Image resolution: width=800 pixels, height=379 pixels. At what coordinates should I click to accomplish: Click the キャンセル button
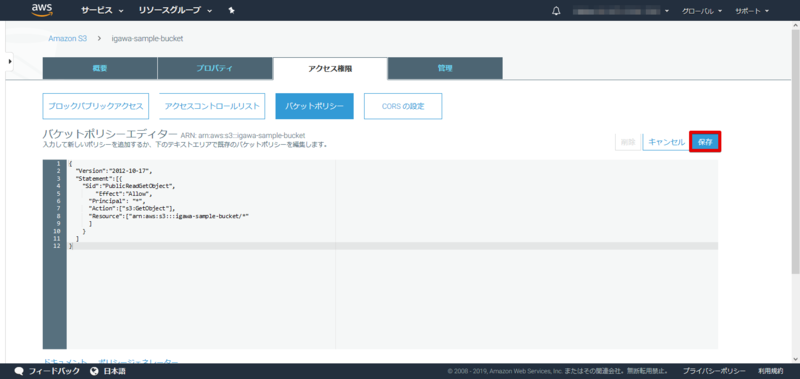pos(666,142)
